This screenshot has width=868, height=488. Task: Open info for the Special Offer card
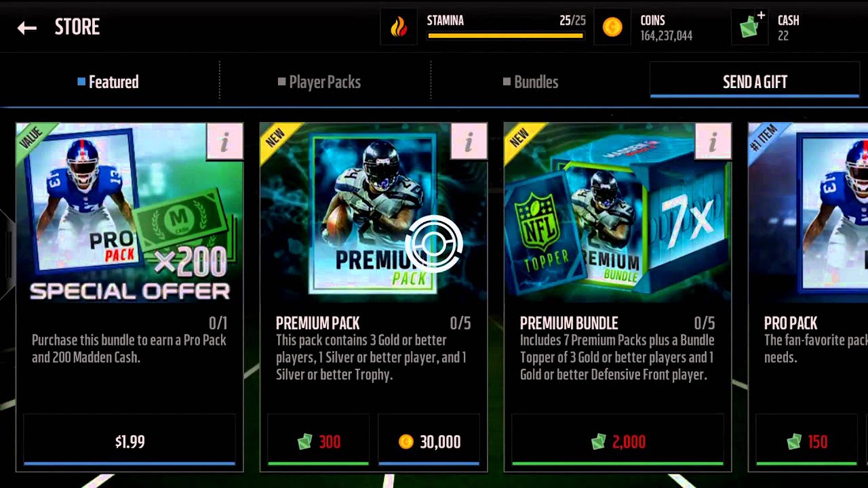[x=224, y=142]
